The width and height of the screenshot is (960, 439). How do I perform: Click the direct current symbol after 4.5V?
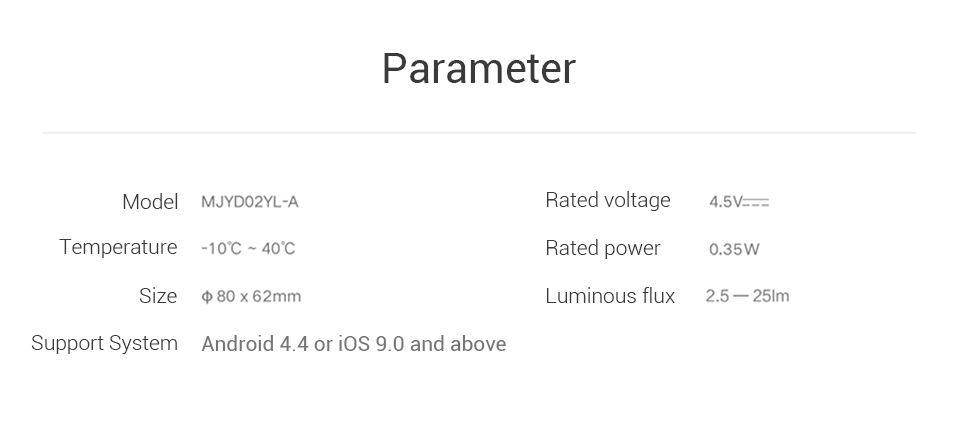point(757,202)
